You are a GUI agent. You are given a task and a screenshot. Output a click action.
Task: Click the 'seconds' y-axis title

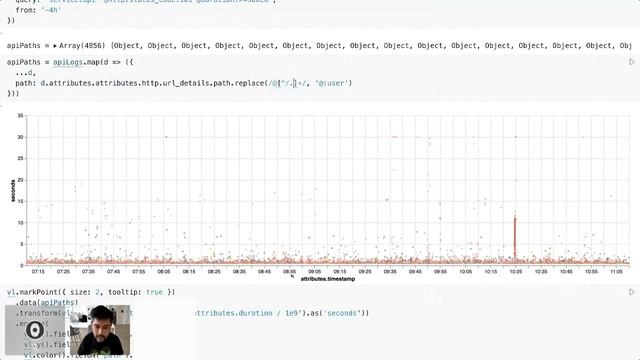[x=13, y=191]
